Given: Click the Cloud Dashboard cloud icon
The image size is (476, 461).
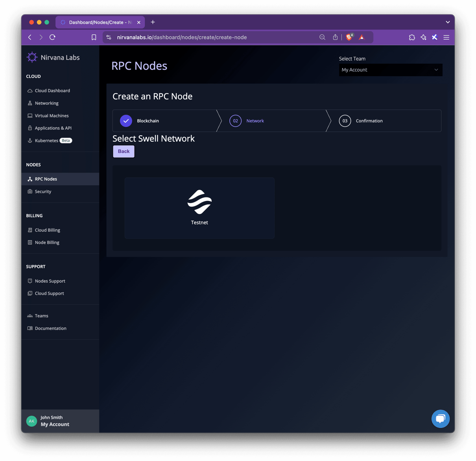Looking at the screenshot, I should pyautogui.click(x=30, y=90).
